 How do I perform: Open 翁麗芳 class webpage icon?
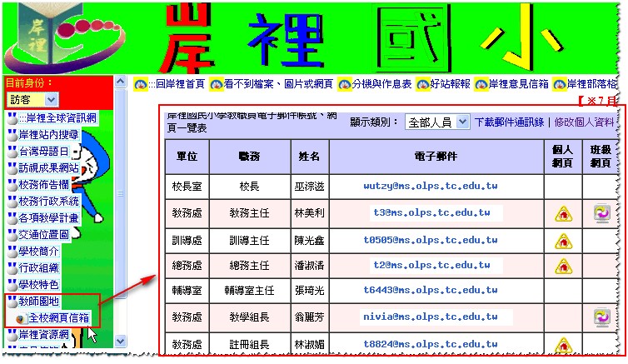(601, 317)
